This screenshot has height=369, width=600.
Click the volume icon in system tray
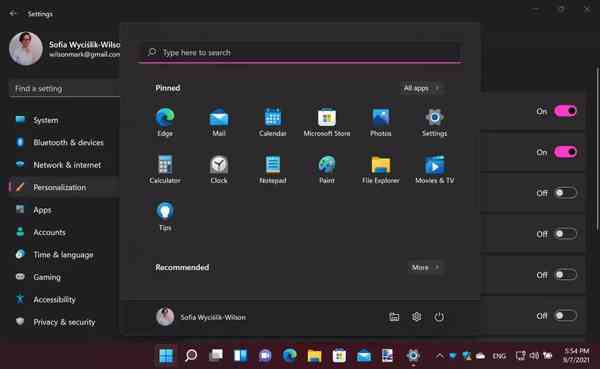pyautogui.click(x=534, y=356)
